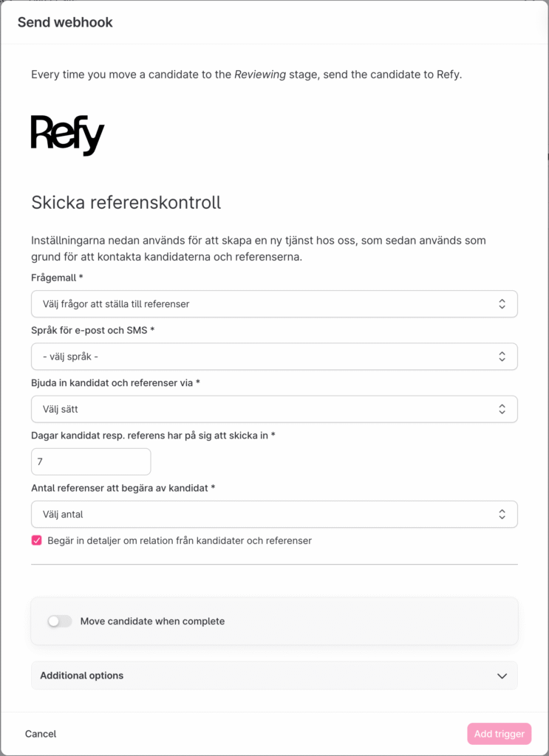
Task: Click the Move candidate when complete label
Action: [152, 621]
